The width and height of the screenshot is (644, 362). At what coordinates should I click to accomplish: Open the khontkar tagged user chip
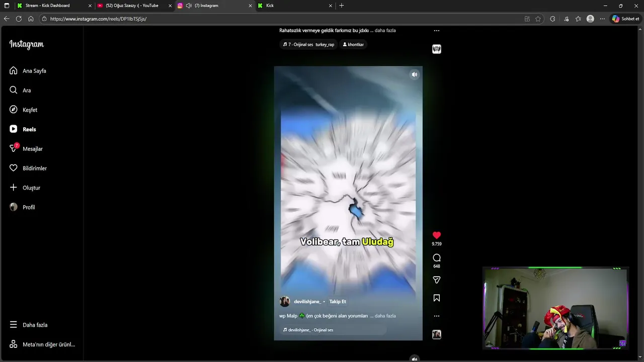pyautogui.click(x=353, y=44)
